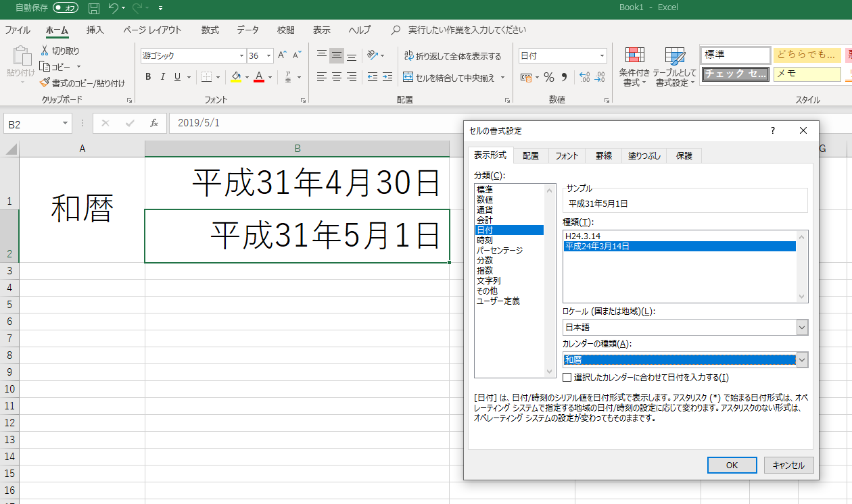The image size is (852, 504).
Task: Switch to the 罫線 tab in dialog
Action: tap(603, 156)
